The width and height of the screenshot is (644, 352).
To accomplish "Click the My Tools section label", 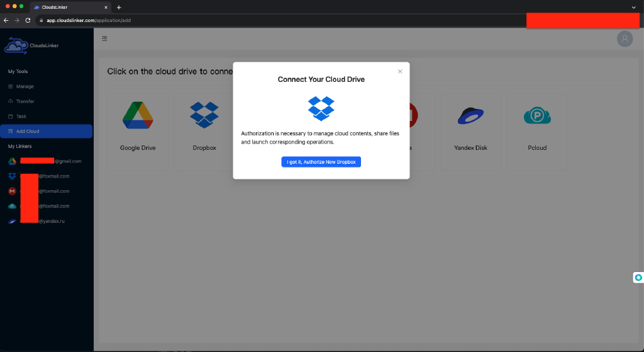I will 18,72.
